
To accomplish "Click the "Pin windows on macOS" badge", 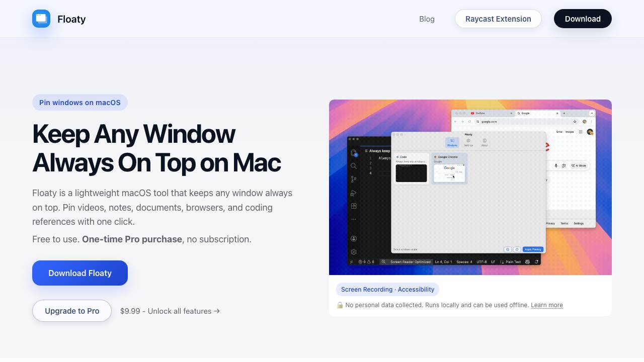I will click(80, 103).
